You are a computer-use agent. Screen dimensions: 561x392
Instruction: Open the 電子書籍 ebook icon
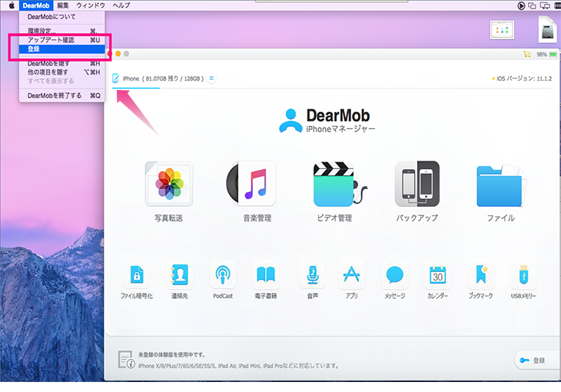pyautogui.click(x=266, y=275)
